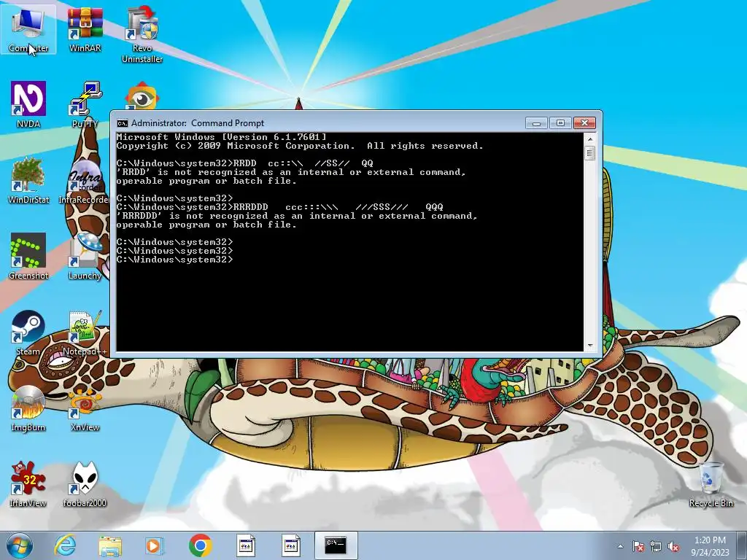Open the network status tray icon

(x=656, y=546)
